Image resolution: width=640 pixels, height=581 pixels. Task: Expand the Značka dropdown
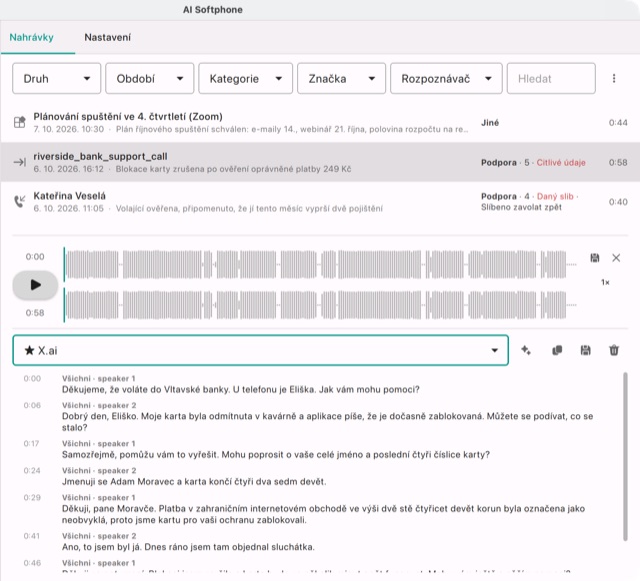point(341,78)
